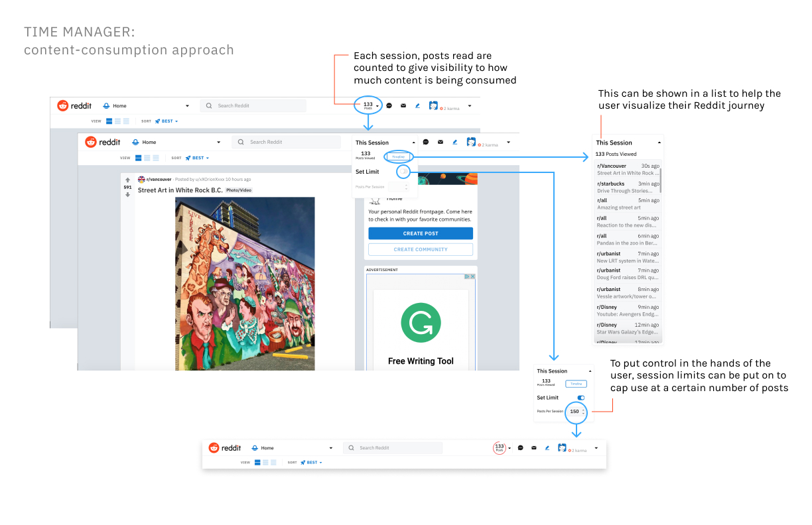Click user avatar in the bottom header bar

(563, 448)
